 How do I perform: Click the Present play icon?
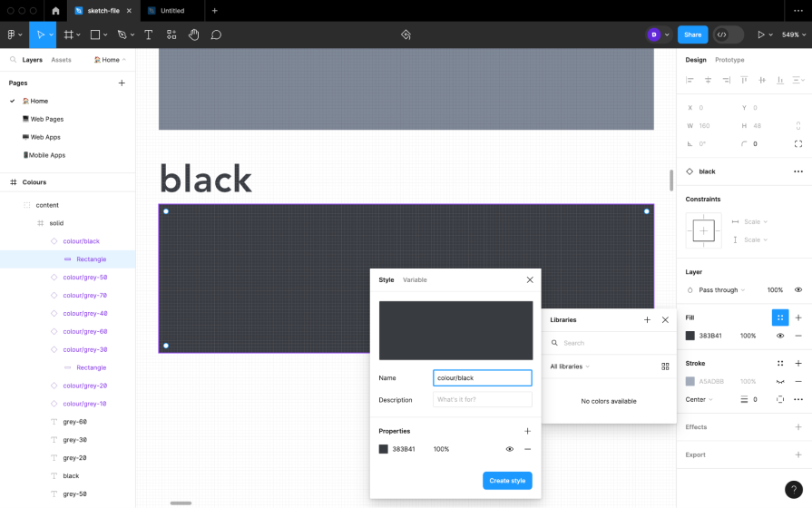tap(761, 34)
